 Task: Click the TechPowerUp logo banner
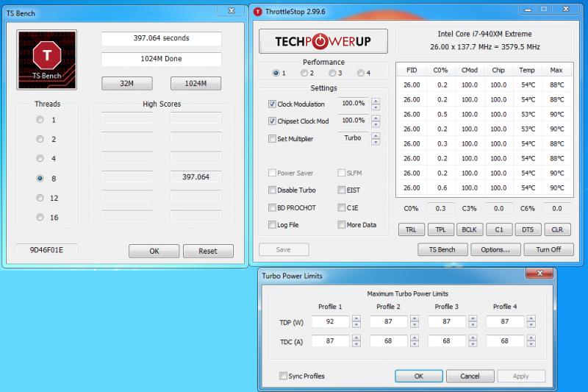[x=323, y=41]
